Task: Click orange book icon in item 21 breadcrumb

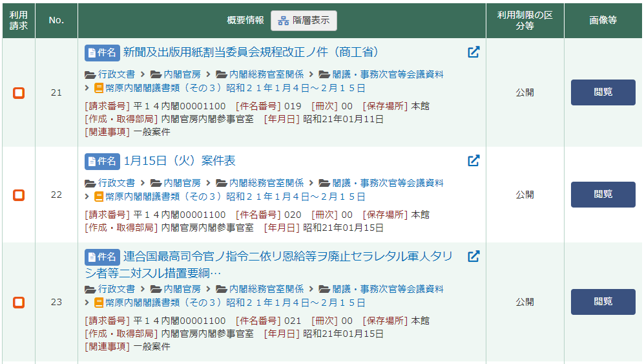Action: [99, 88]
